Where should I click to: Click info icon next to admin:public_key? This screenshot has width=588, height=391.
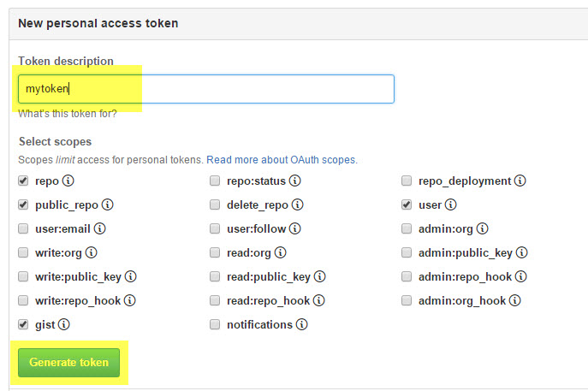click(x=521, y=252)
